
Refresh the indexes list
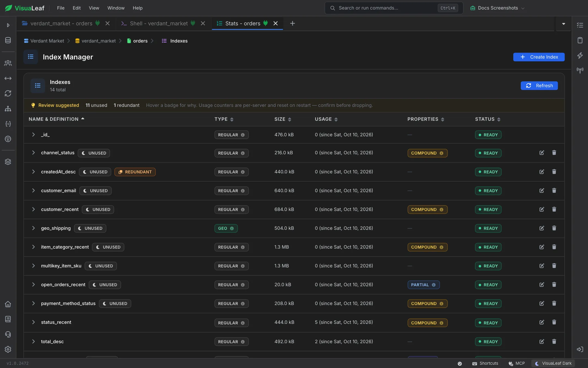tap(539, 86)
